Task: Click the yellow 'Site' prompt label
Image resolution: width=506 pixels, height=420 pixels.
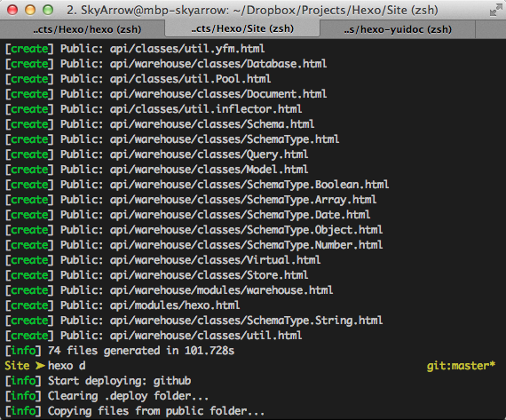Action: (17, 366)
